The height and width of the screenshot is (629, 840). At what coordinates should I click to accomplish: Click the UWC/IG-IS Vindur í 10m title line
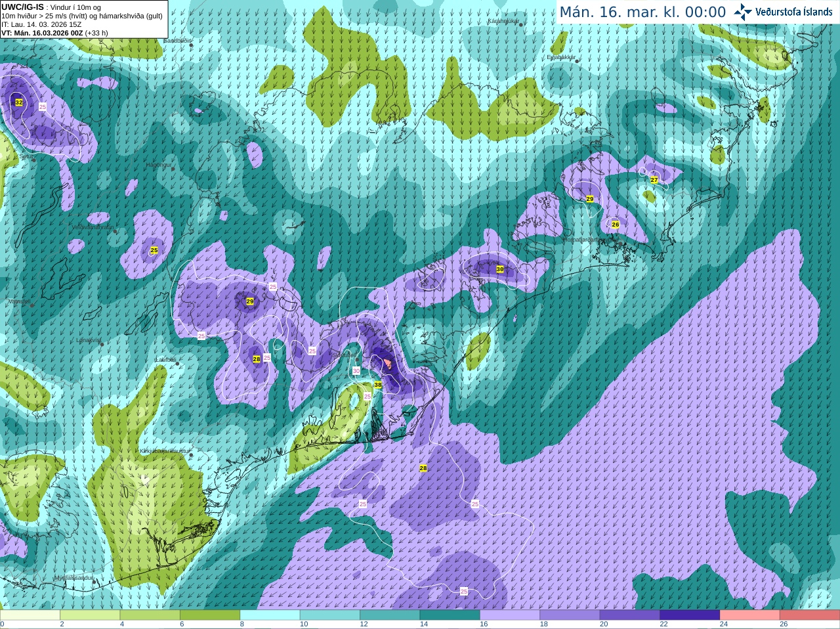click(x=51, y=7)
